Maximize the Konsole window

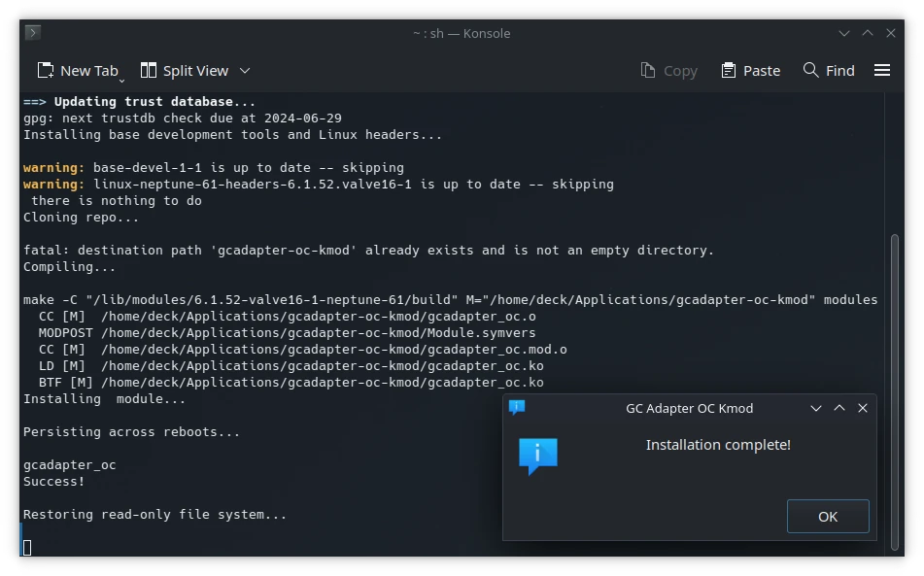868,34
